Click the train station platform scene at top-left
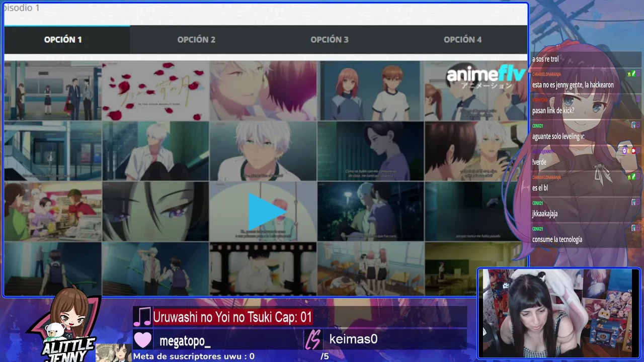This screenshot has height=362, width=644. 53,91
